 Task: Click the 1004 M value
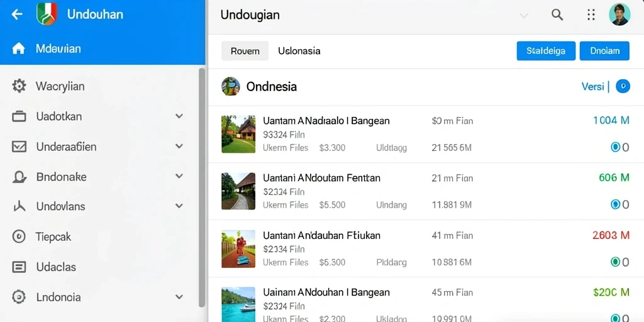click(x=611, y=120)
